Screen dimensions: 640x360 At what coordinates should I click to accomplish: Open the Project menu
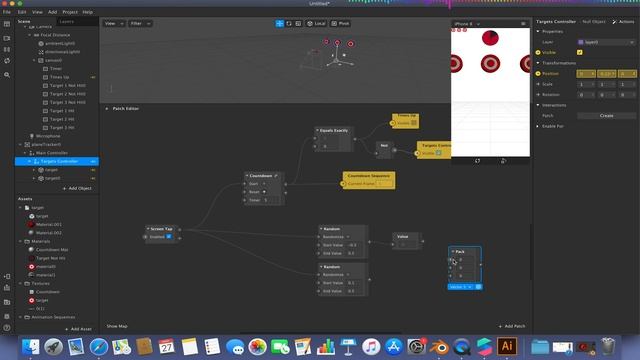pyautogui.click(x=70, y=12)
